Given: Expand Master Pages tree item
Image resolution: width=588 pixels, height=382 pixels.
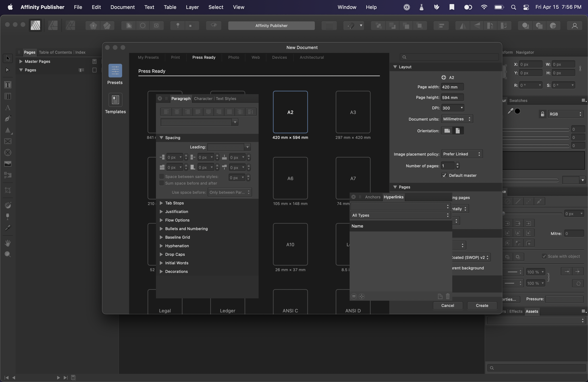Looking at the screenshot, I should [21, 61].
